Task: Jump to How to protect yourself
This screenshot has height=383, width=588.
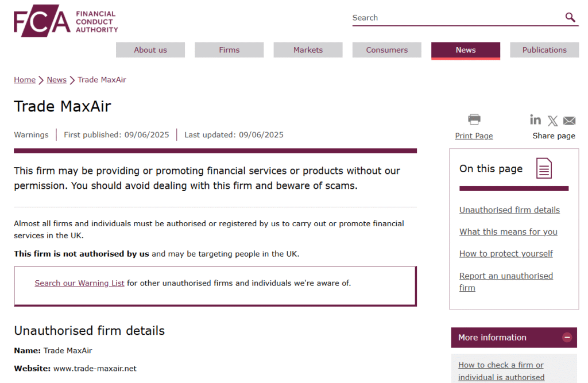Action: click(x=506, y=254)
